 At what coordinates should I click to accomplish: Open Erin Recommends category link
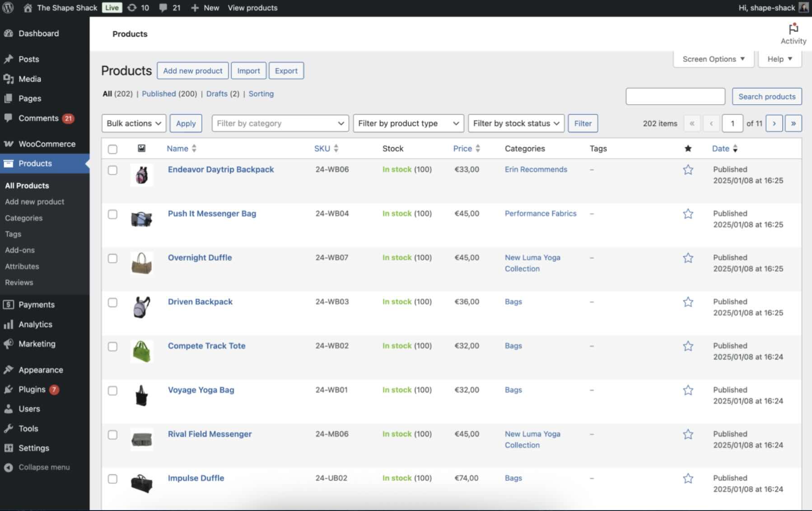click(536, 170)
